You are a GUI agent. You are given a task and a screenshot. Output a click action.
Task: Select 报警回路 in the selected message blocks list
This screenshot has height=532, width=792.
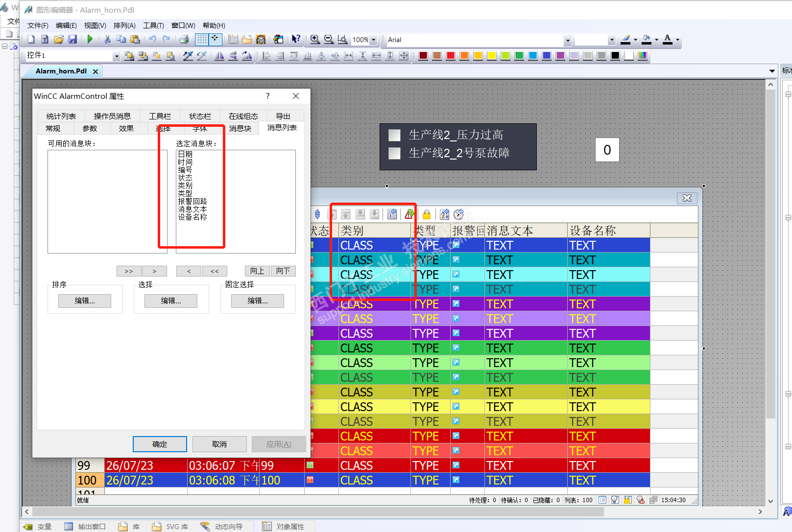coord(192,201)
